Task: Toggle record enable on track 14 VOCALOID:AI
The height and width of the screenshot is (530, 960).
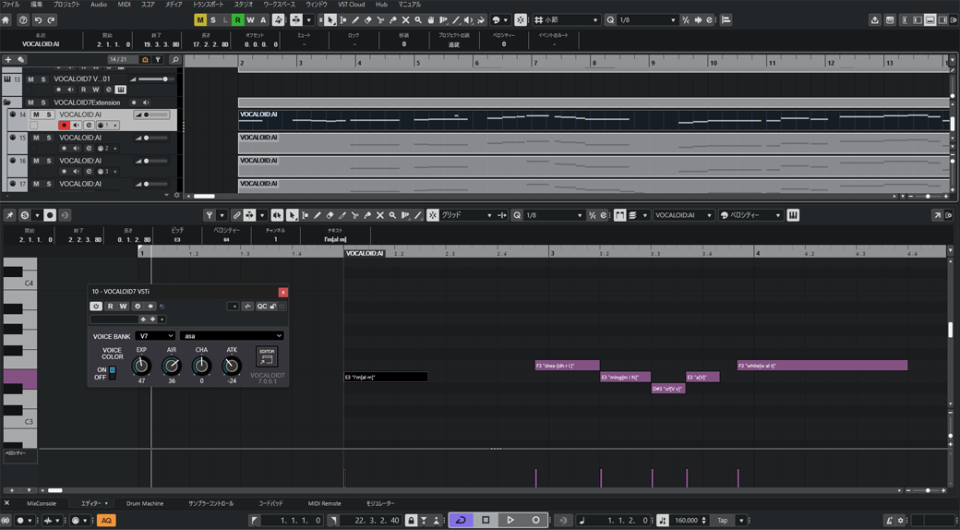Action: (x=64, y=125)
